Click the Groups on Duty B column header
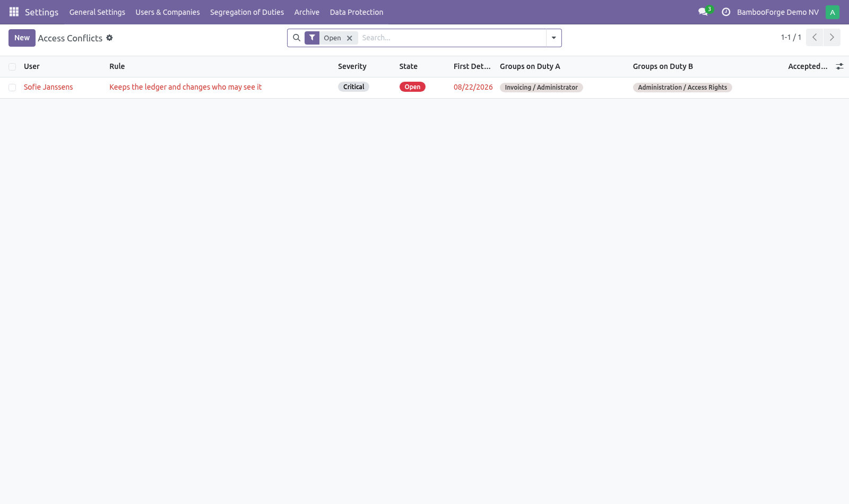 point(663,66)
